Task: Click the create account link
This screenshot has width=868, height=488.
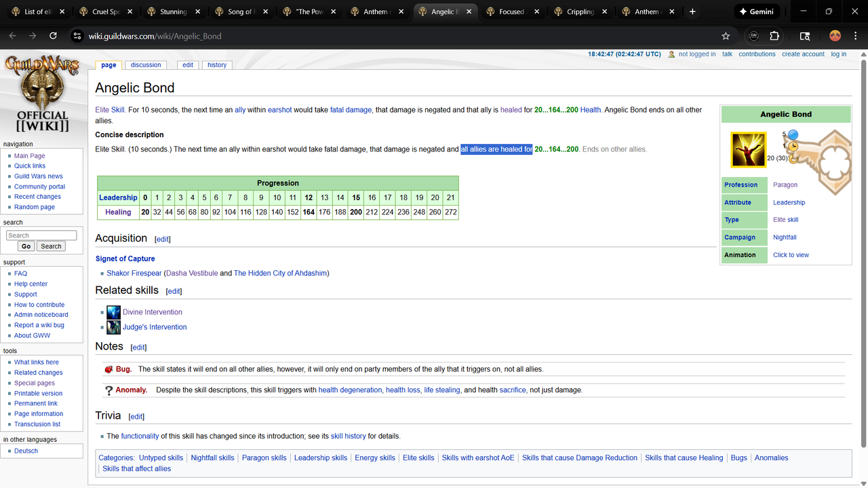Action: (803, 54)
